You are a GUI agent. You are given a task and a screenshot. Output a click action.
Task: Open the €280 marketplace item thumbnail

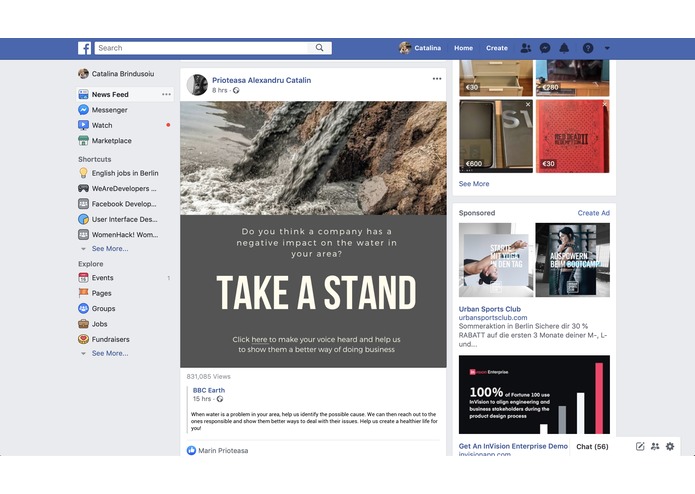click(x=573, y=78)
